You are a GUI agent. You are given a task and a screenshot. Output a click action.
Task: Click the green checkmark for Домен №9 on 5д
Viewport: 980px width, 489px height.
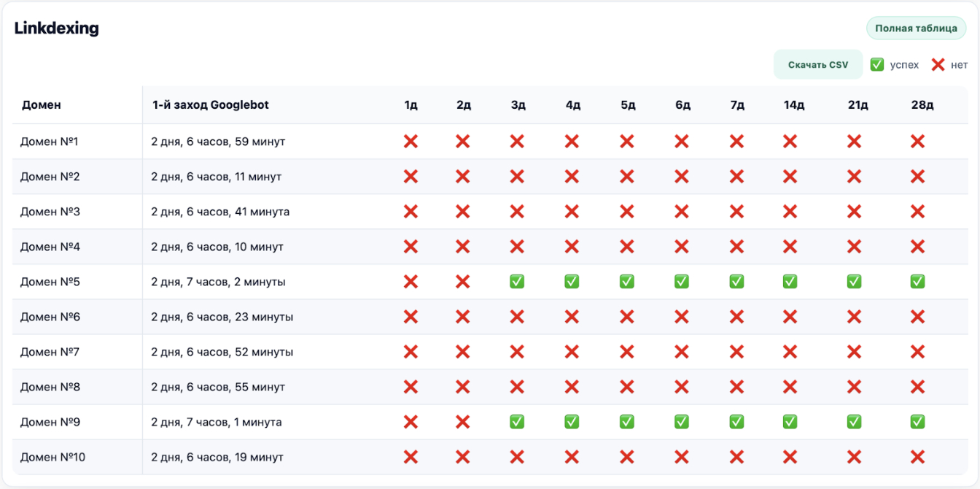point(626,422)
